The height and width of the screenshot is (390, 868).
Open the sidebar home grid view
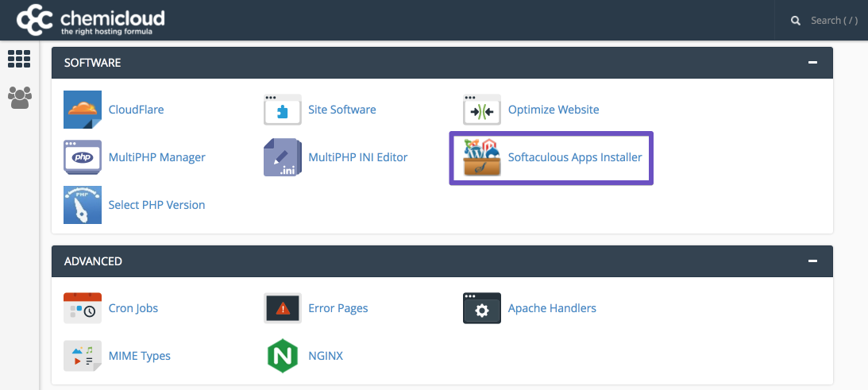click(x=18, y=59)
